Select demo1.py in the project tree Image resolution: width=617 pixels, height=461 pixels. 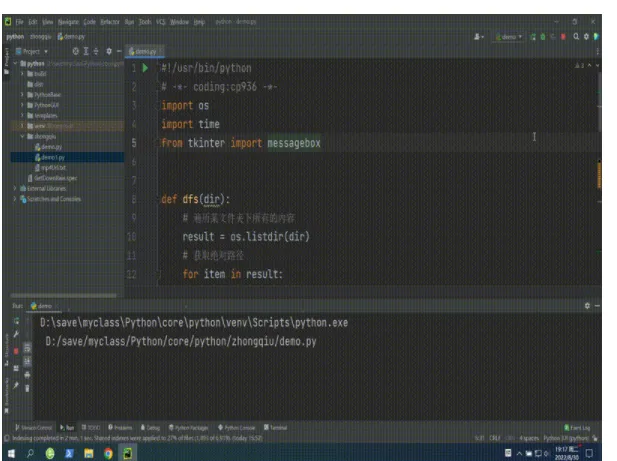tap(67, 157)
